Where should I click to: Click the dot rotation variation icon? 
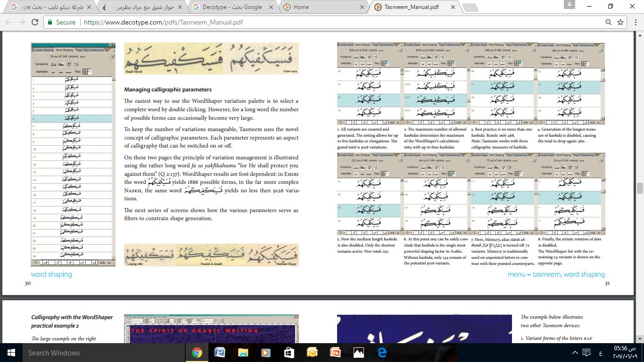[76, 64]
